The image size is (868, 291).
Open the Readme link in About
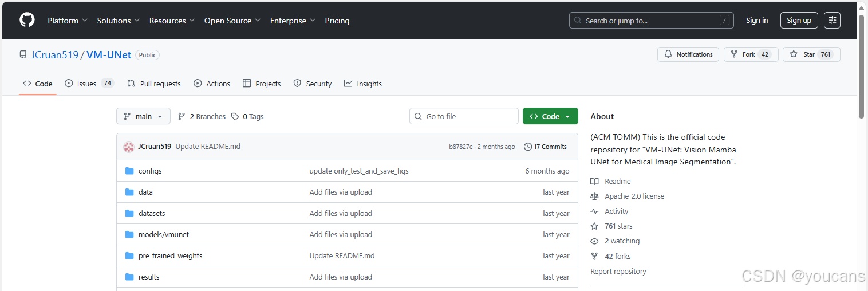pyautogui.click(x=618, y=181)
